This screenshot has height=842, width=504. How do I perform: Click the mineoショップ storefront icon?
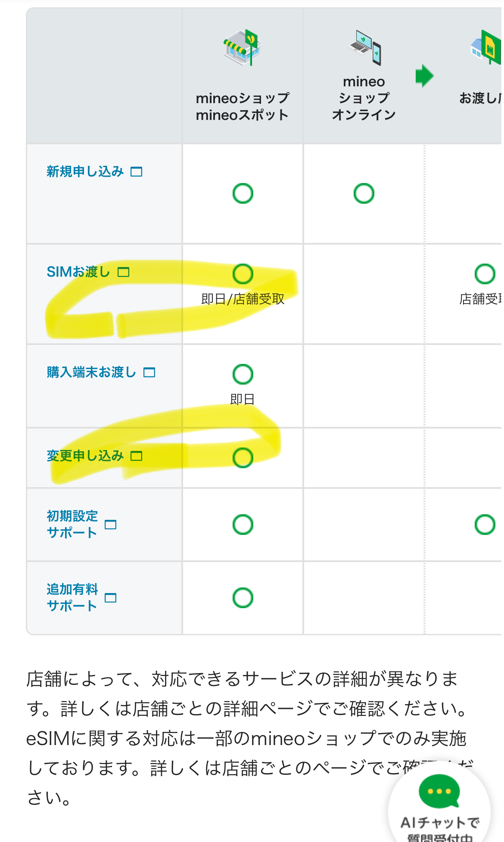pos(243,47)
